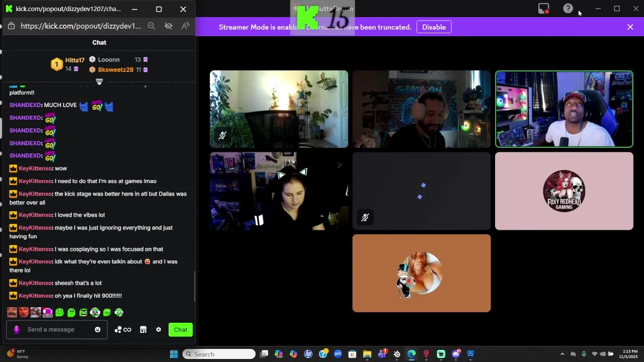Open Windows Start menu

(x=174, y=354)
